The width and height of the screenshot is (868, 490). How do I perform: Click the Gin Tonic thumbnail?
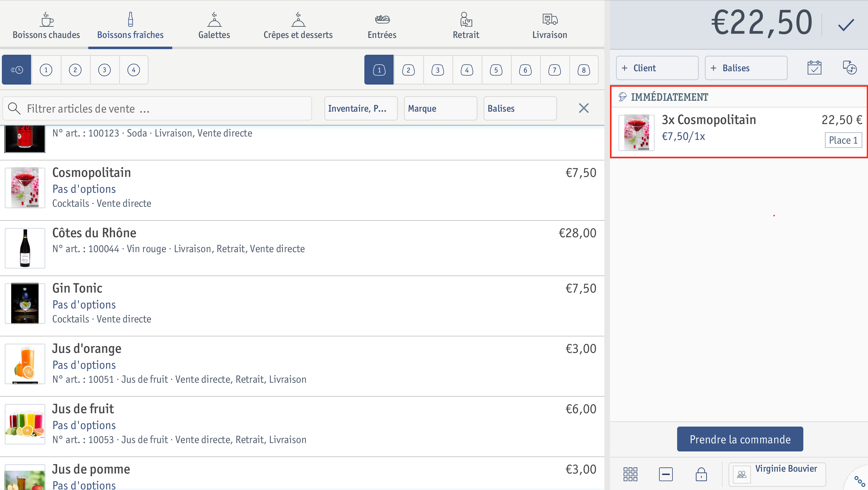click(25, 303)
